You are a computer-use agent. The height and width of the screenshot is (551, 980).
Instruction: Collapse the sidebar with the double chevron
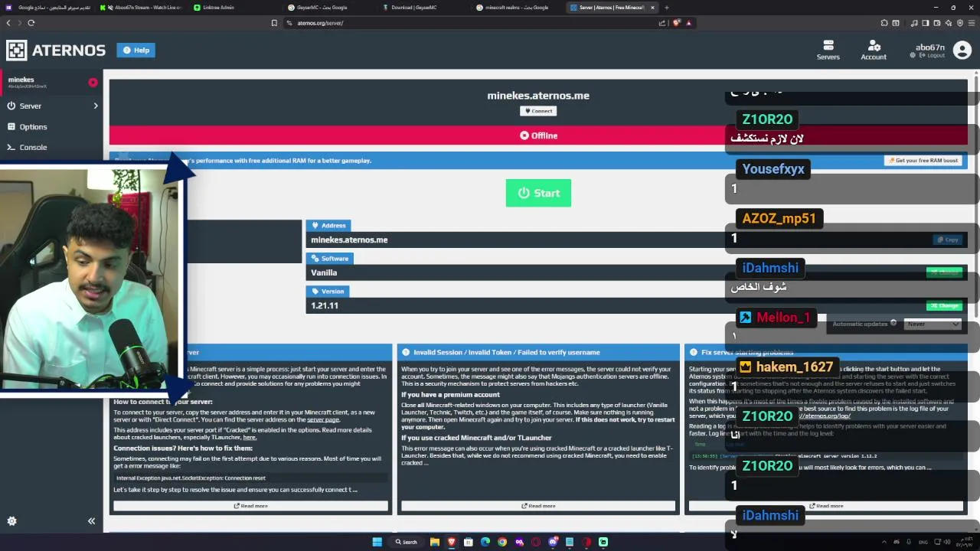pos(91,521)
